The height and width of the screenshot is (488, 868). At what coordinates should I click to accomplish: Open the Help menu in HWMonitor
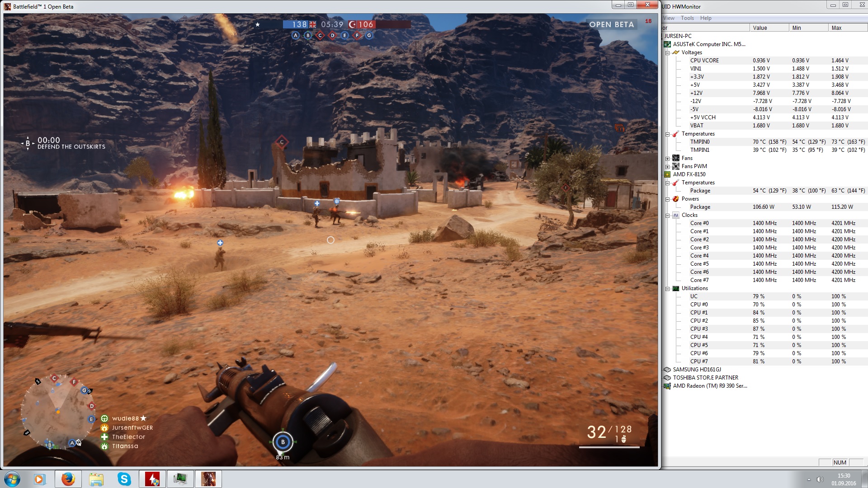click(705, 18)
